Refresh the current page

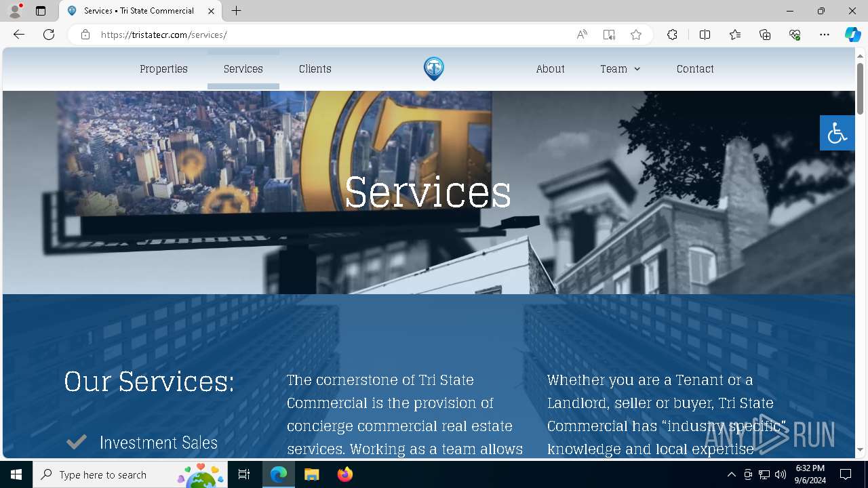click(49, 35)
